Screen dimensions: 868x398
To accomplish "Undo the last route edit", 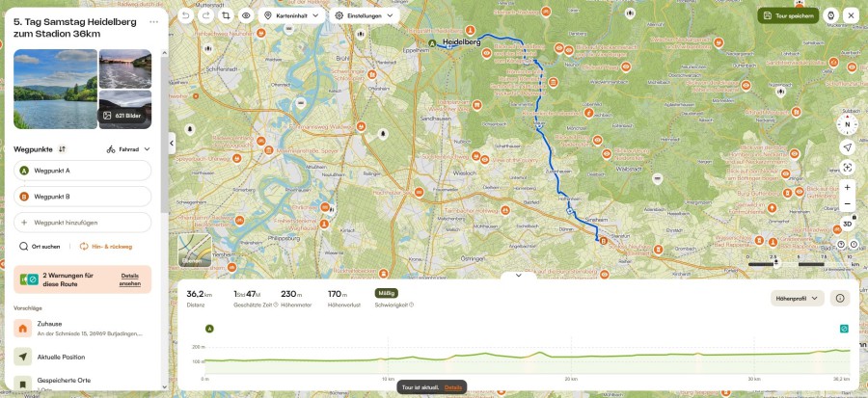I will [185, 15].
